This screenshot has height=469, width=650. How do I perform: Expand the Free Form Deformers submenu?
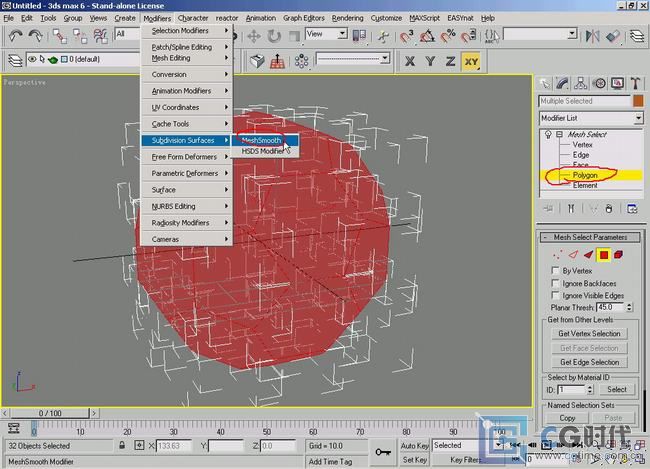tap(187, 157)
